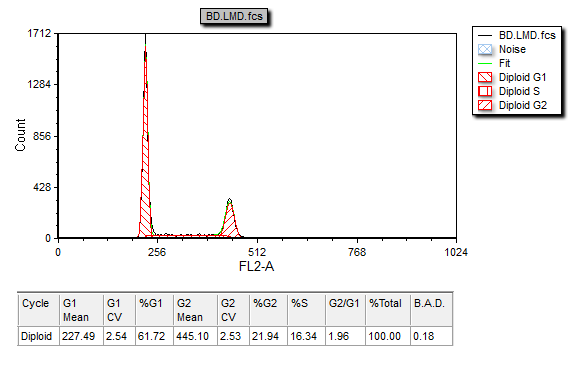Click the 512 x-axis tick label
Image resolution: width=579 pixels, height=377 pixels.
pos(257,252)
